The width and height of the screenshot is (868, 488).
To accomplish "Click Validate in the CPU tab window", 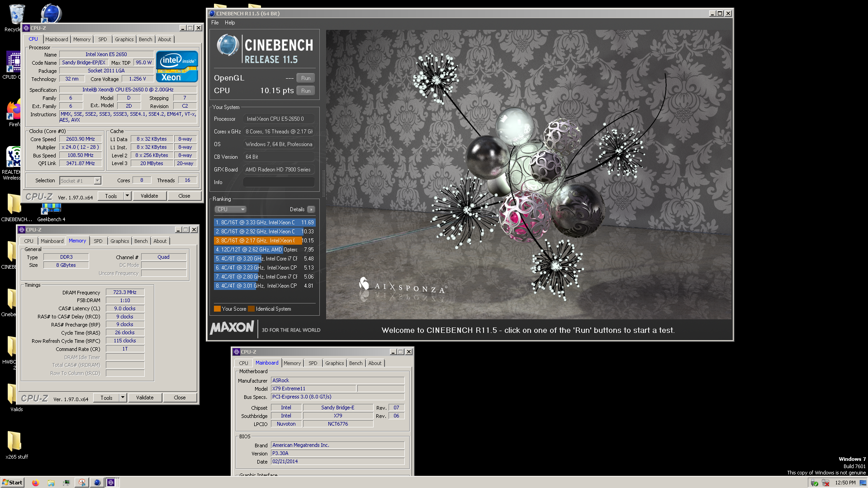I will click(x=149, y=196).
